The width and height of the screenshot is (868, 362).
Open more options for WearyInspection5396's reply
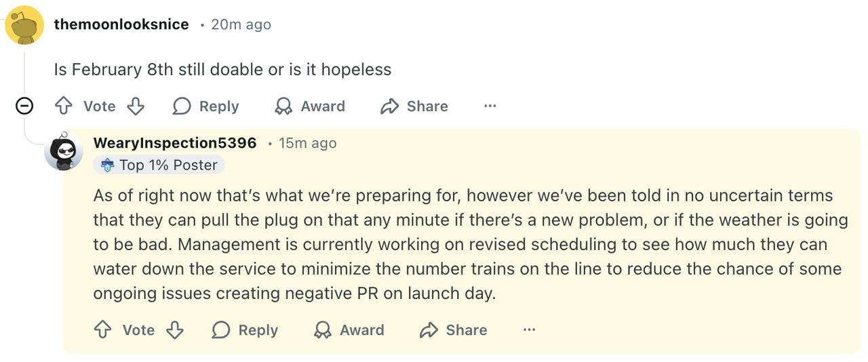(x=529, y=329)
